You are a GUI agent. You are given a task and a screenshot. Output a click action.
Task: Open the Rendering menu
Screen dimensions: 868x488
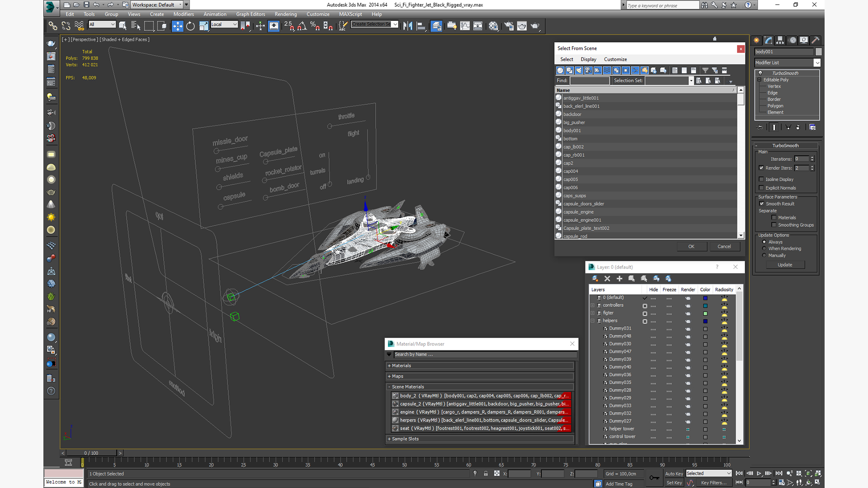[286, 14]
